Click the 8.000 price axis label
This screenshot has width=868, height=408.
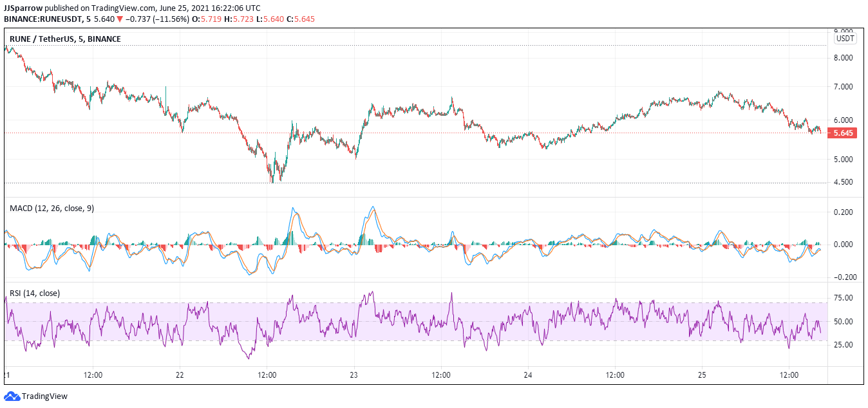click(x=843, y=57)
